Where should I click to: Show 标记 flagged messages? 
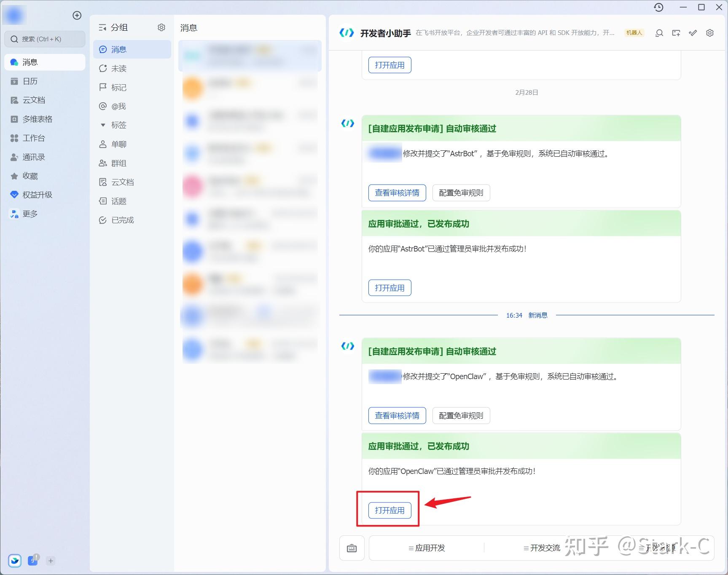coord(132,88)
